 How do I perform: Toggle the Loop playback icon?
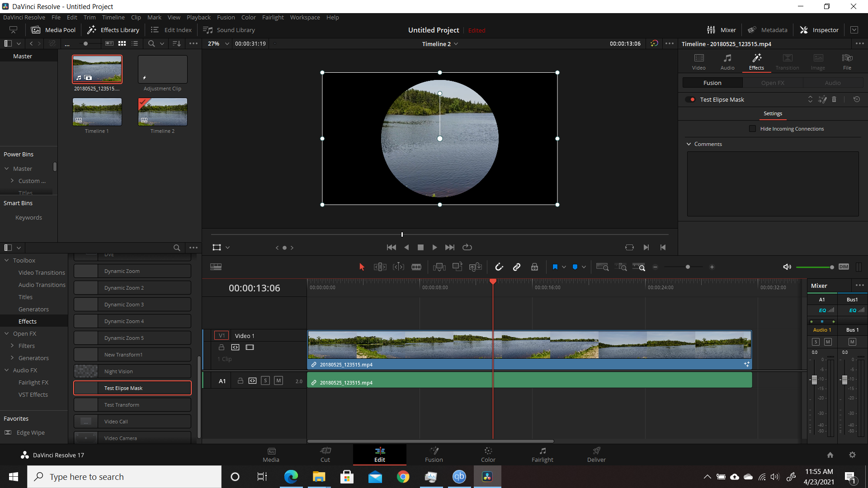click(x=467, y=248)
